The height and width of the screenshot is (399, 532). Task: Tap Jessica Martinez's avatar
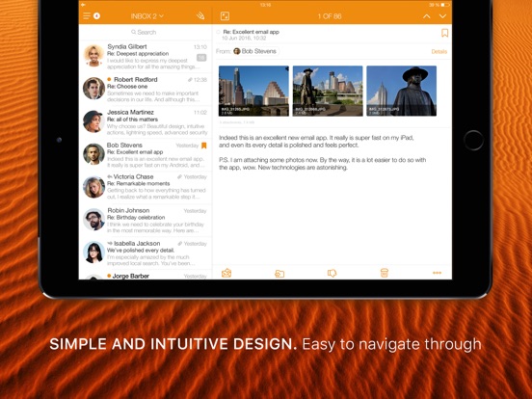coord(93,121)
